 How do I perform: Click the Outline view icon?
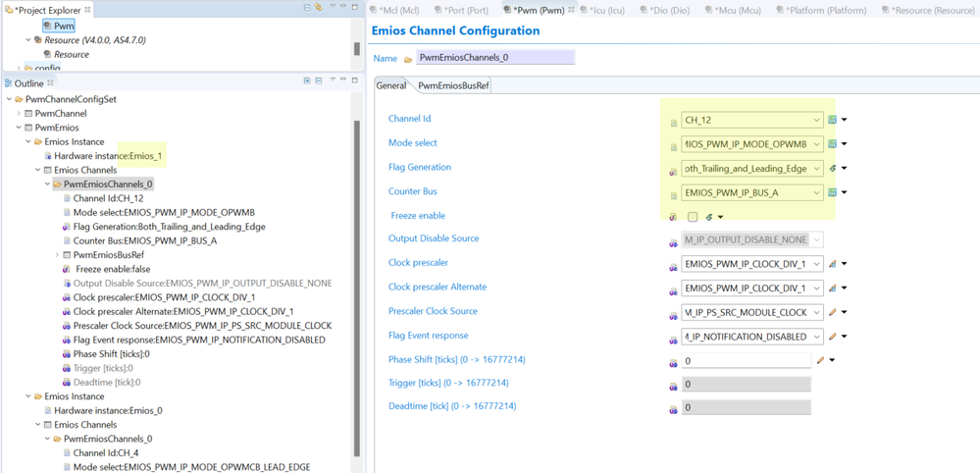(8, 83)
